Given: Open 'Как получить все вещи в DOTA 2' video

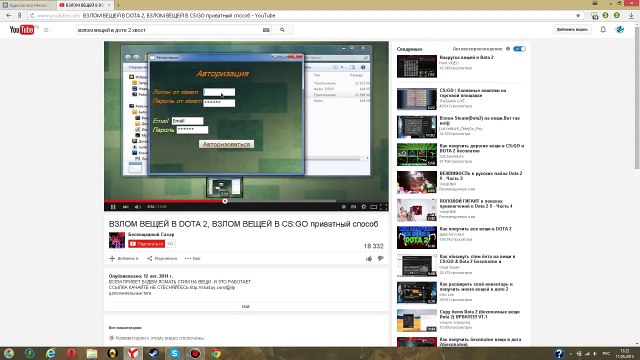Looking at the screenshot, I should point(475,229).
